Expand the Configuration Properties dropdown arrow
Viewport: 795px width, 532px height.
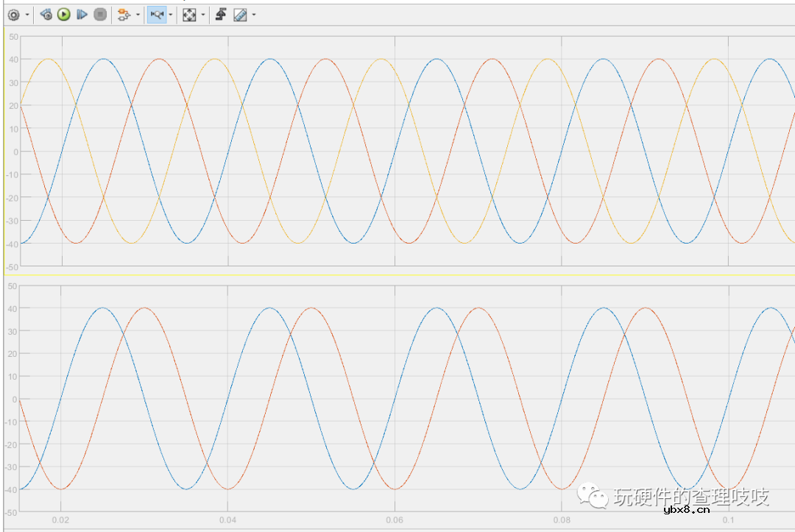pyautogui.click(x=27, y=13)
